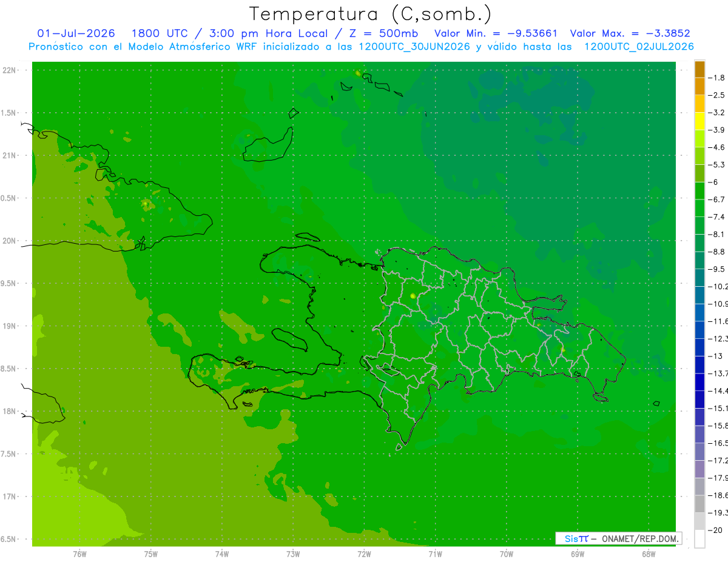Click the initialization stamp "1200UTC_30JUN2026"
Viewport: 728px width, 562px height.
(414, 47)
